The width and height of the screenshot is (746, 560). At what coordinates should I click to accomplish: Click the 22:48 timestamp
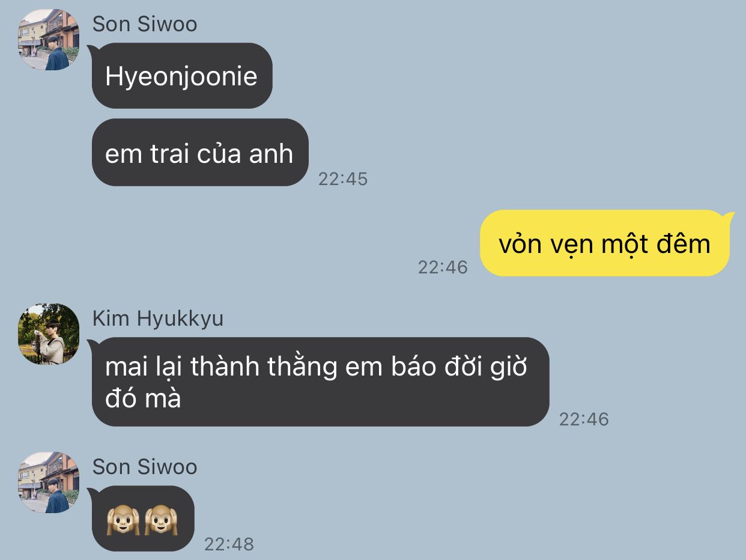[x=229, y=544]
